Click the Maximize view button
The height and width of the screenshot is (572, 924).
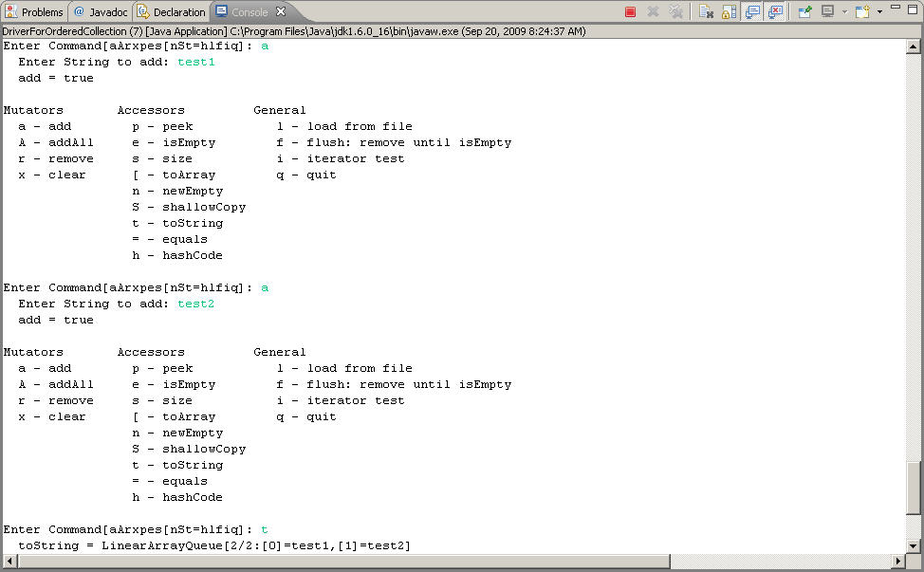tap(912, 10)
